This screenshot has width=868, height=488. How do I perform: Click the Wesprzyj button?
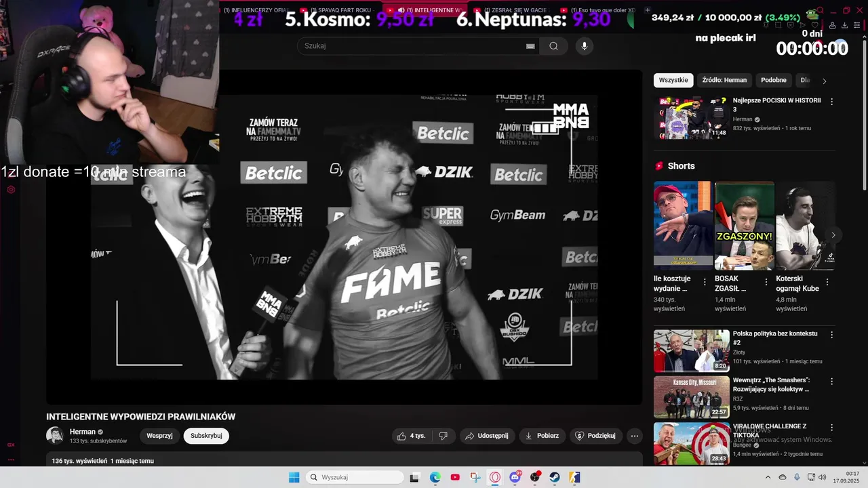point(159,436)
